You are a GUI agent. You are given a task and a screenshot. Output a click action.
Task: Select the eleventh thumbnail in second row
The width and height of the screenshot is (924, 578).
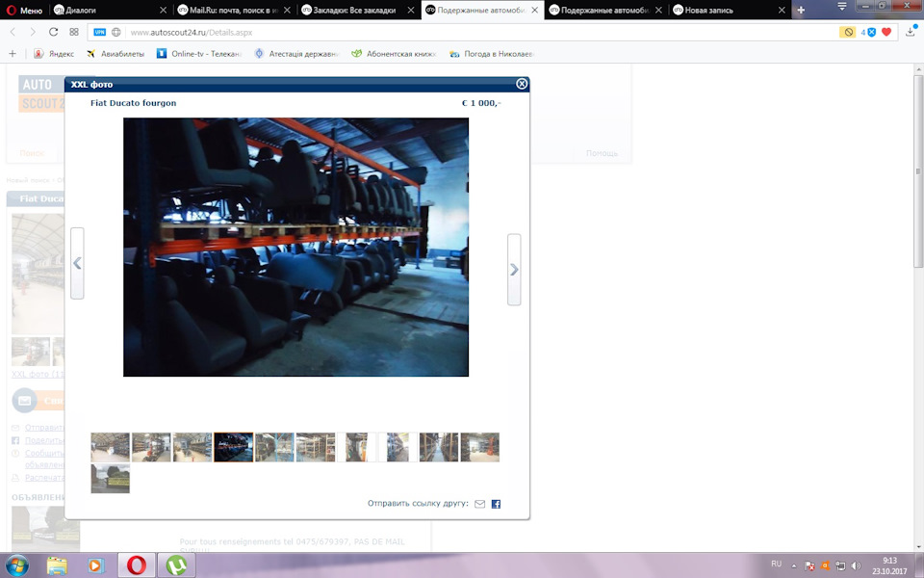pos(110,479)
